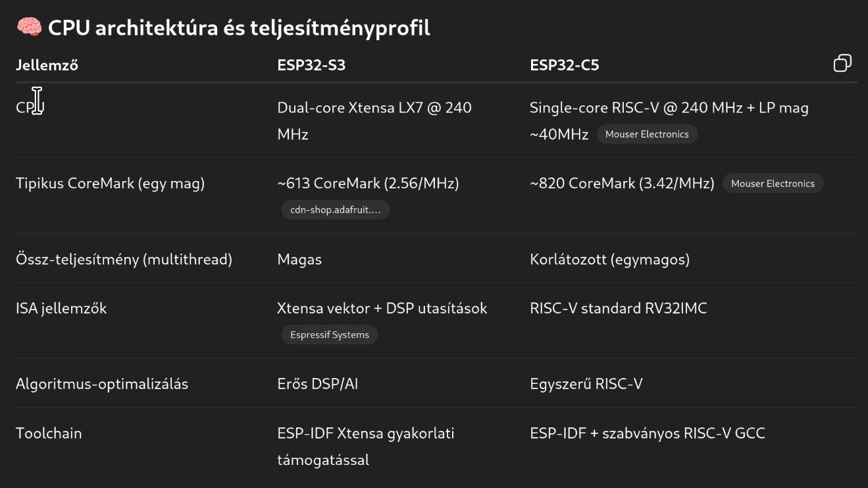Click the ESP-IDF + szabványos RISC-V GCC text
This screenshot has height=488, width=868.
pyautogui.click(x=647, y=433)
